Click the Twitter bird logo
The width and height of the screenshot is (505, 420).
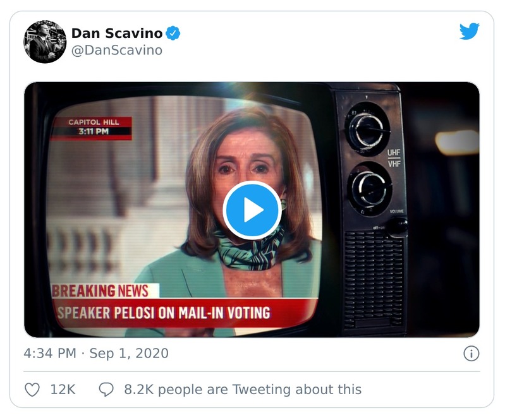[469, 32]
